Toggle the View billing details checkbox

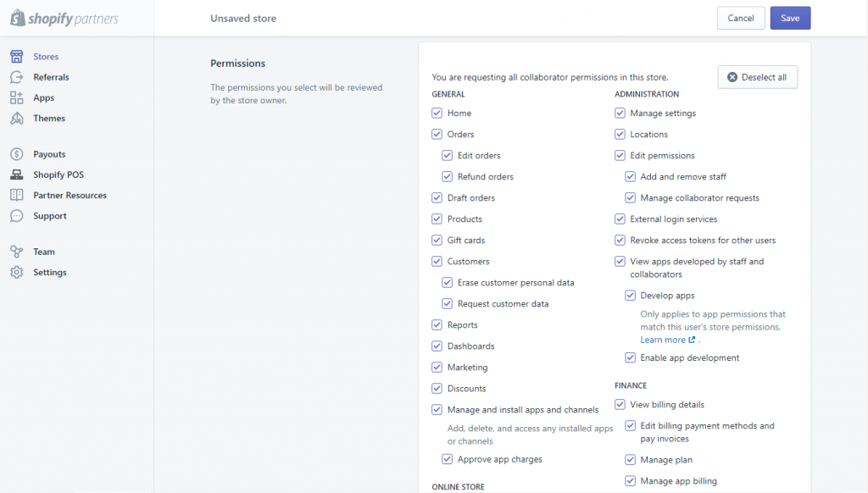[x=620, y=405]
